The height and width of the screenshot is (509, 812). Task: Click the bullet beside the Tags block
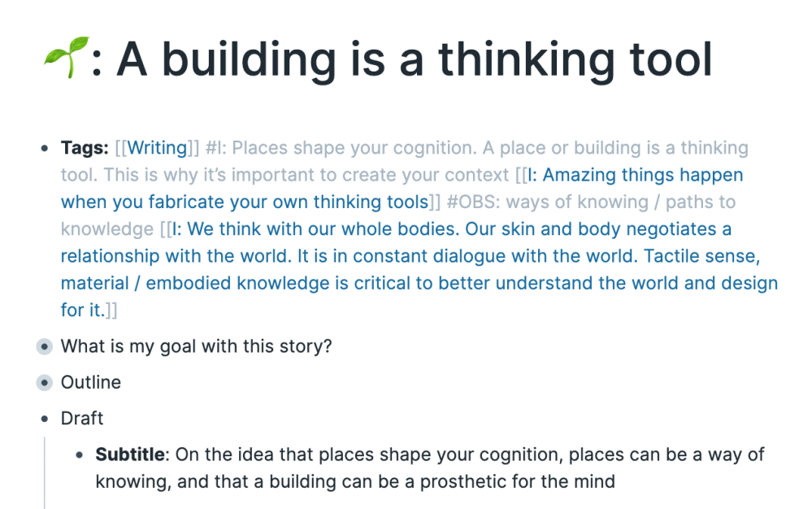[x=45, y=149]
